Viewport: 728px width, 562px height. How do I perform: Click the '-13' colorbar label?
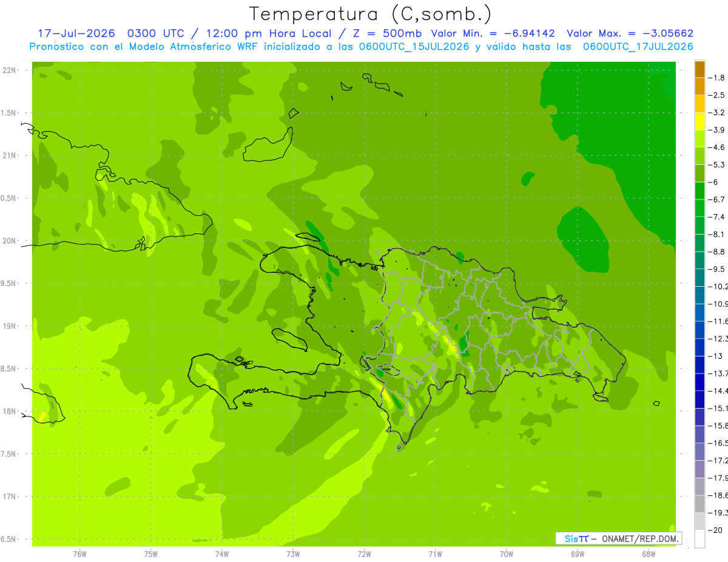715,356
